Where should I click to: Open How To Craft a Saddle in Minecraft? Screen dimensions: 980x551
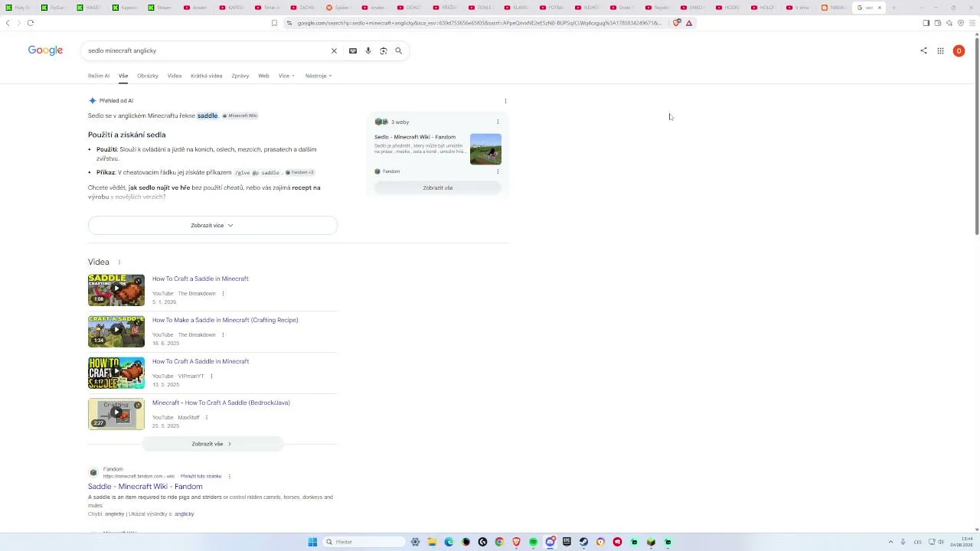coord(201,279)
